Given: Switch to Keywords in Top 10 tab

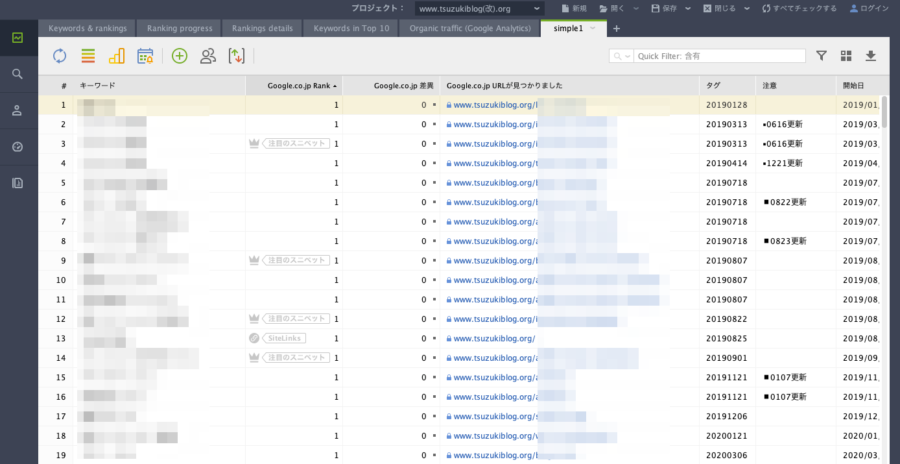Looking at the screenshot, I should tap(351, 28).
